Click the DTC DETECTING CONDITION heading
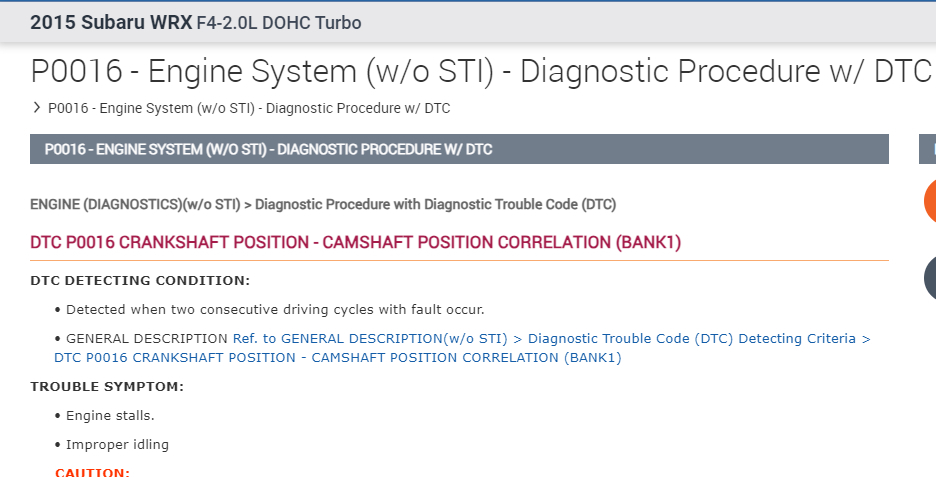Image resolution: width=936 pixels, height=477 pixels. [x=140, y=280]
